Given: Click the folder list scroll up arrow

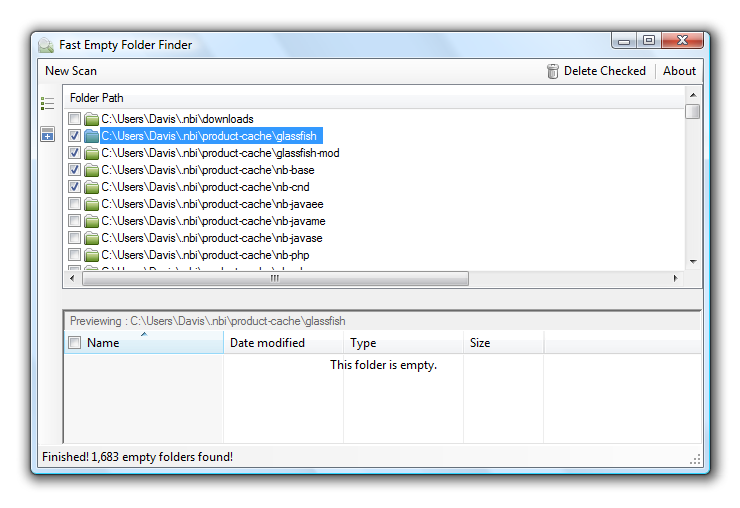Looking at the screenshot, I should [x=693, y=95].
